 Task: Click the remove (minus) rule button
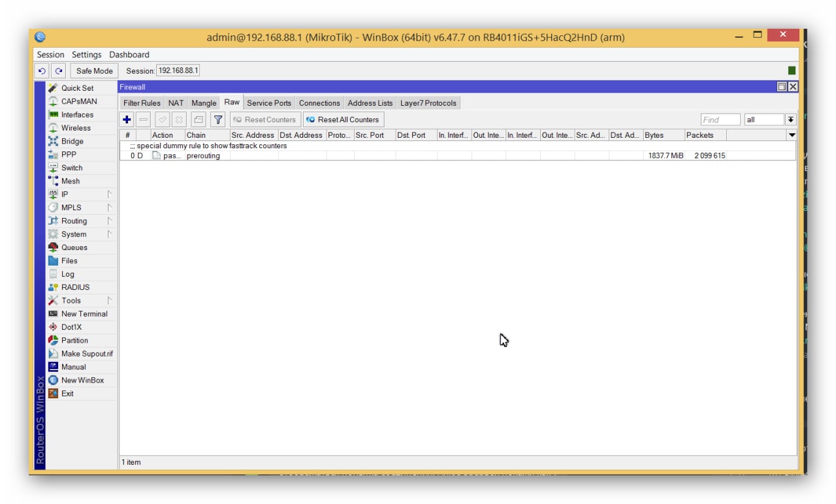pyautogui.click(x=144, y=119)
